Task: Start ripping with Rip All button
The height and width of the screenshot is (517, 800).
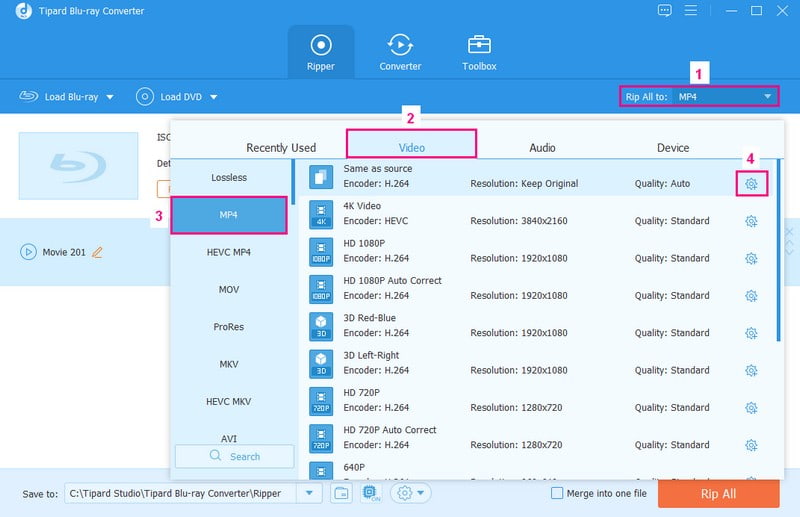Action: 718,494
